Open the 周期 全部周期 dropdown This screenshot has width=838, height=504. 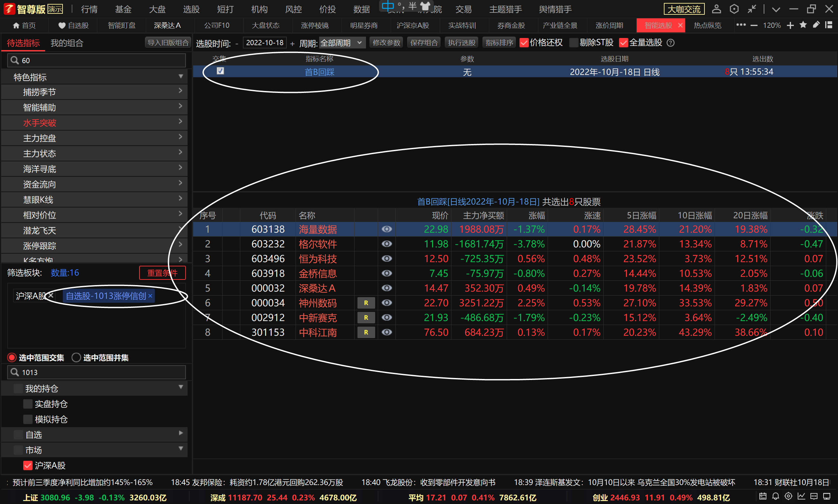[342, 43]
